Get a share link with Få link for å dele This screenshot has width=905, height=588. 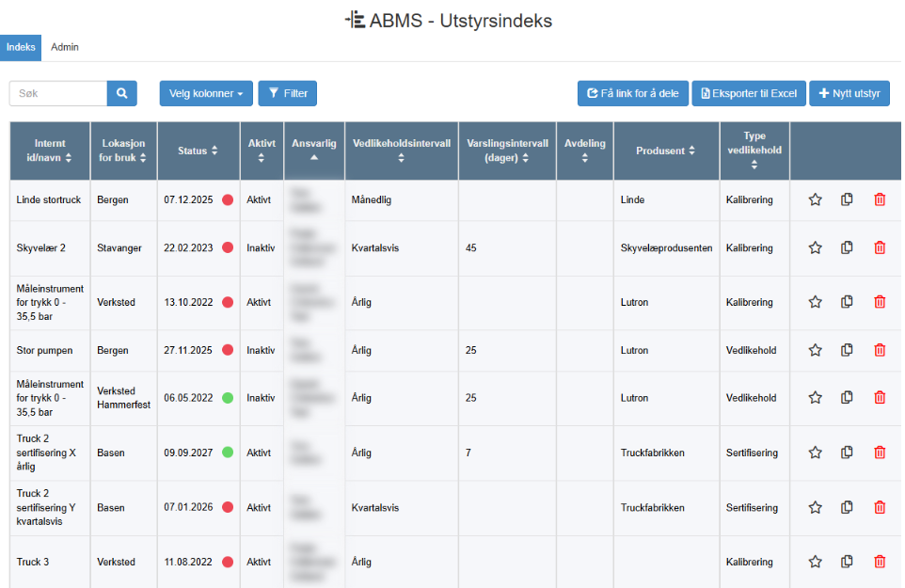point(632,93)
